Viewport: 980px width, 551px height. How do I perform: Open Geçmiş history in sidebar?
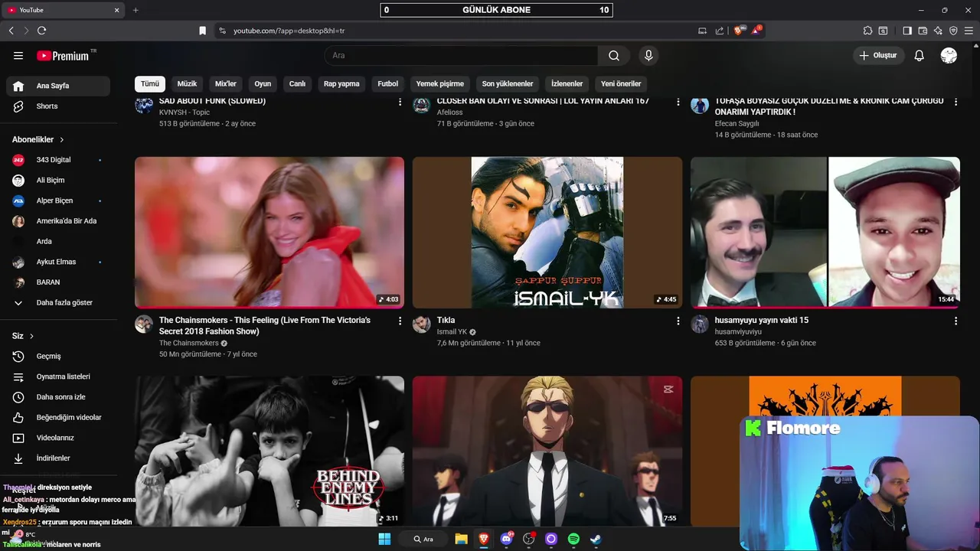[x=58, y=356]
